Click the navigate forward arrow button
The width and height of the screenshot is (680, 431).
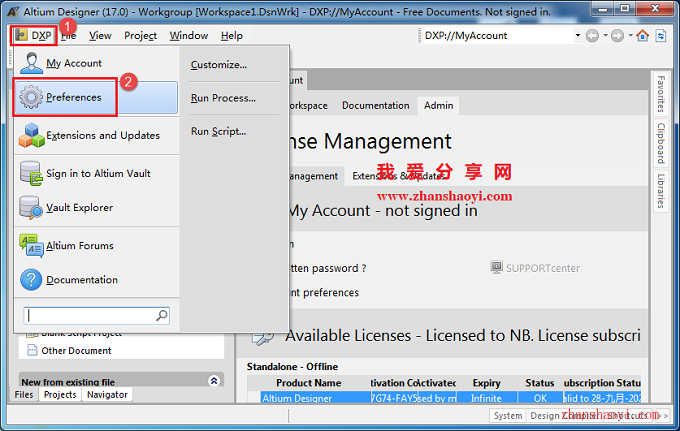coord(617,36)
